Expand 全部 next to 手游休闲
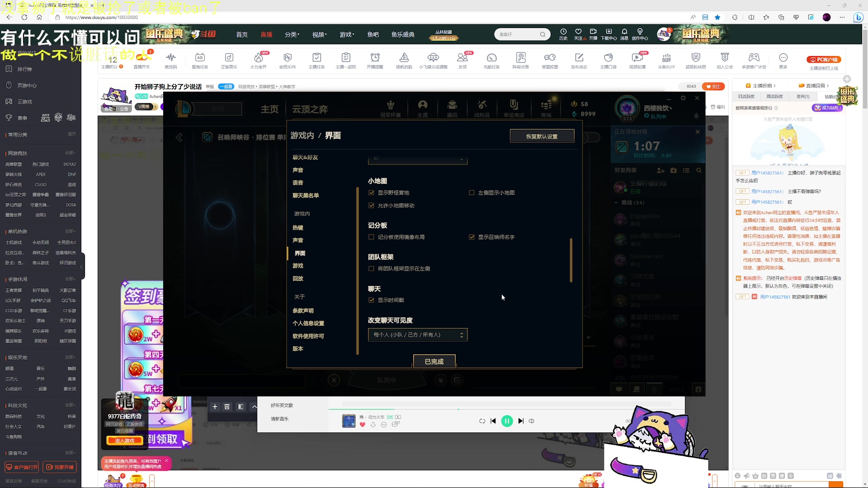Screen dimensions: 868x488 pos(70,279)
